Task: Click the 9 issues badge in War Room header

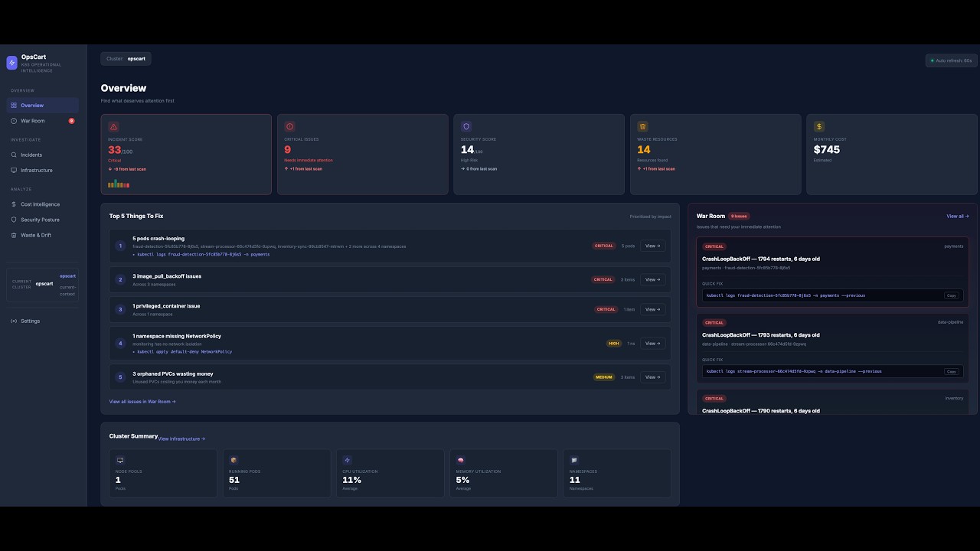Action: click(x=739, y=216)
